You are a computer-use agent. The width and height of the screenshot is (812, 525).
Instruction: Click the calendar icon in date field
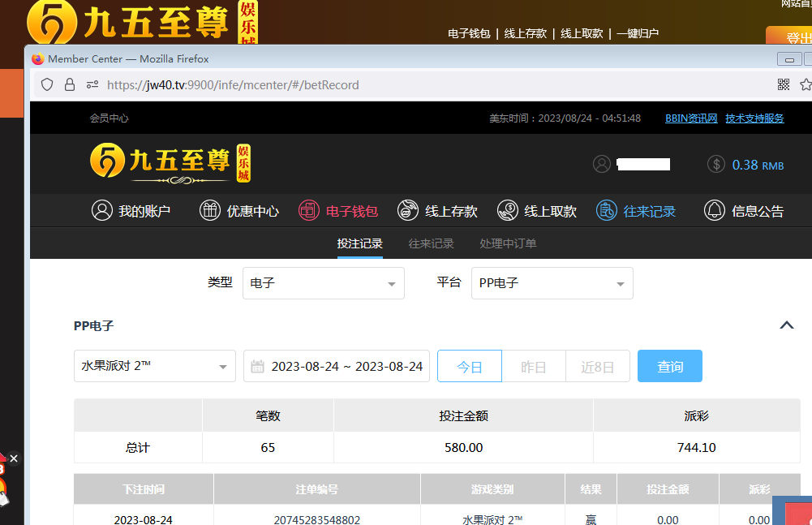pos(257,367)
